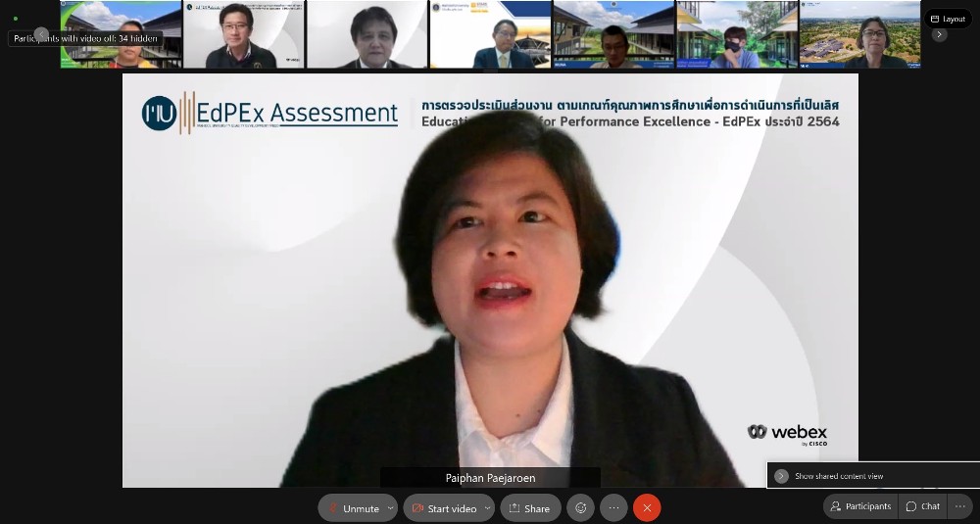Viewport: 980px width, 524px height.
Task: Click the MU EdPEx Assessment logo
Action: [x=269, y=114]
